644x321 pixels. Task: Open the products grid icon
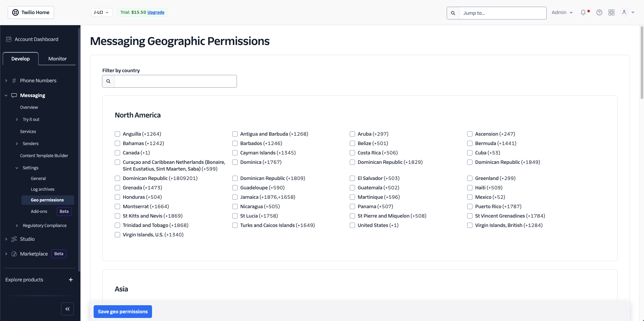[611, 12]
